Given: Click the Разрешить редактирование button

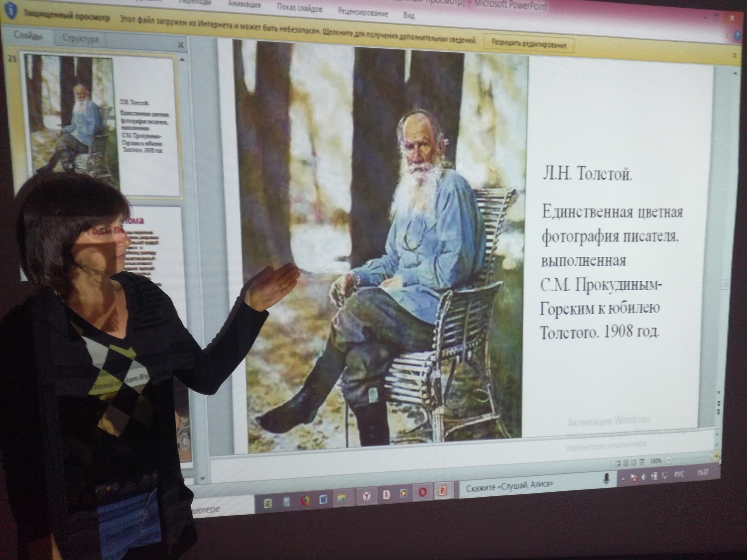Looking at the screenshot, I should [x=529, y=44].
